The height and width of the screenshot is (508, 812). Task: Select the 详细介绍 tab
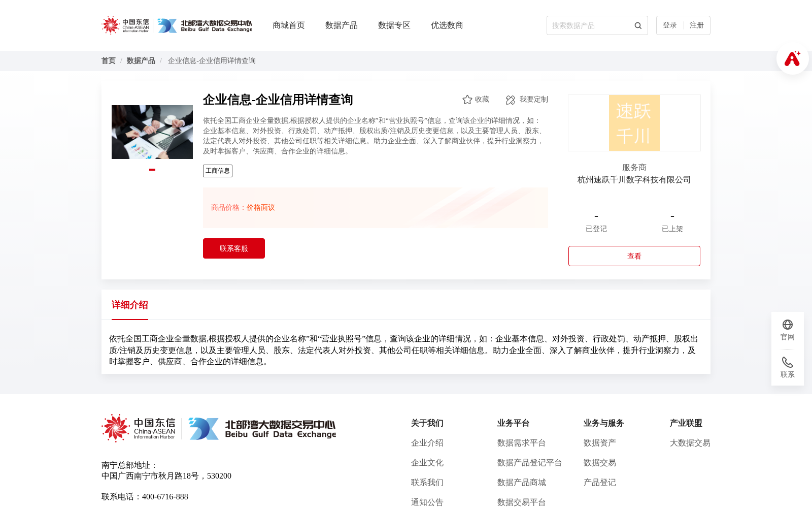(x=130, y=305)
